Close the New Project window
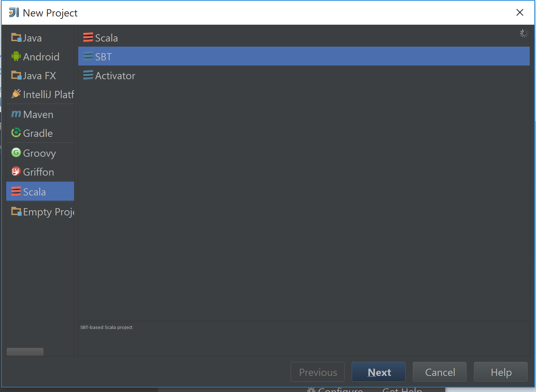The image size is (536, 392). (x=520, y=12)
